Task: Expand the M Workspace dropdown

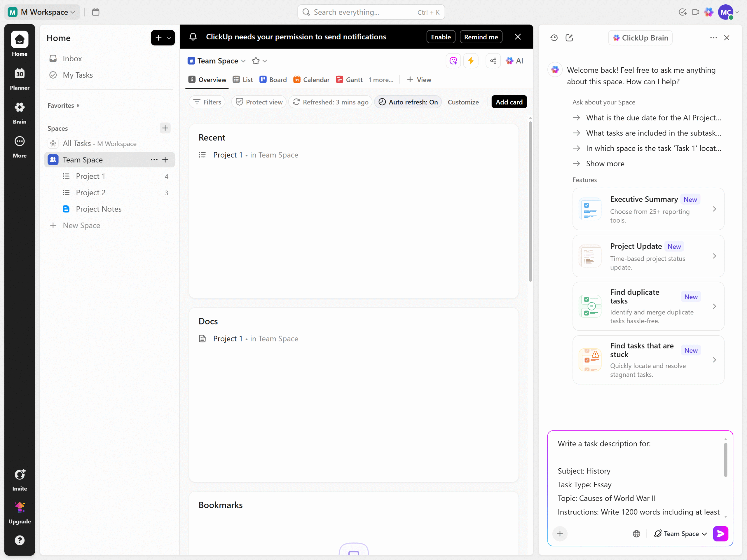Action: click(x=42, y=12)
